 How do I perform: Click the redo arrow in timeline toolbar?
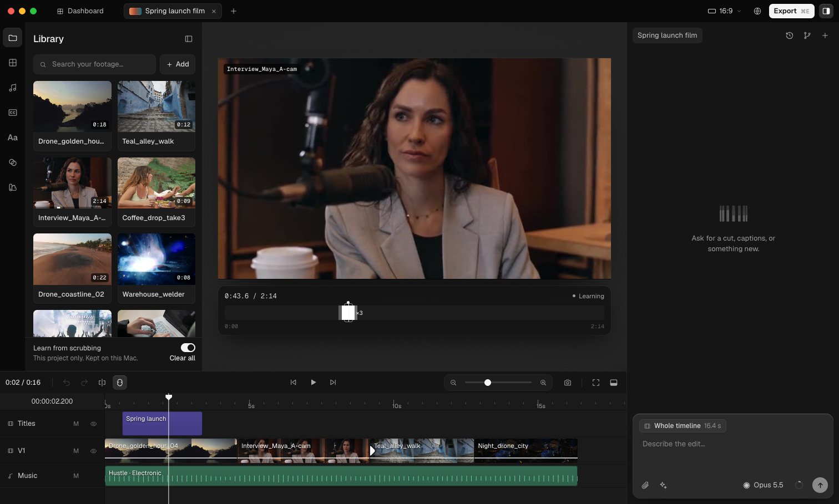click(x=84, y=383)
